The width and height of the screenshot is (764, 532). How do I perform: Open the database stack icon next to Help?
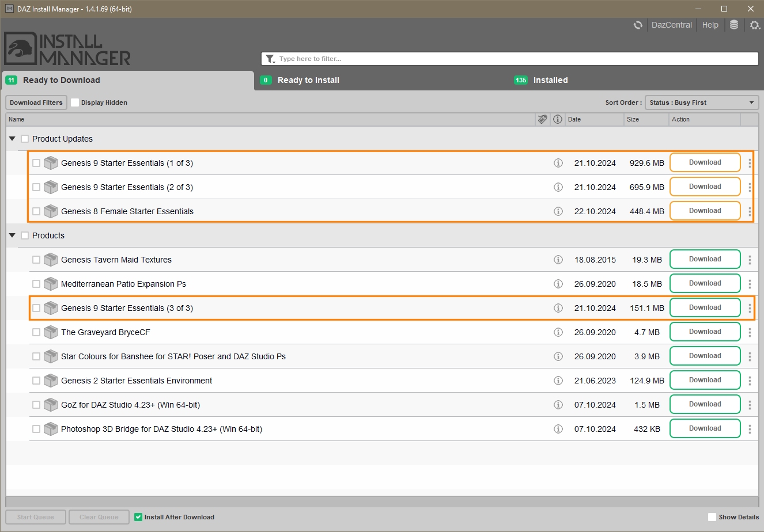click(x=734, y=25)
